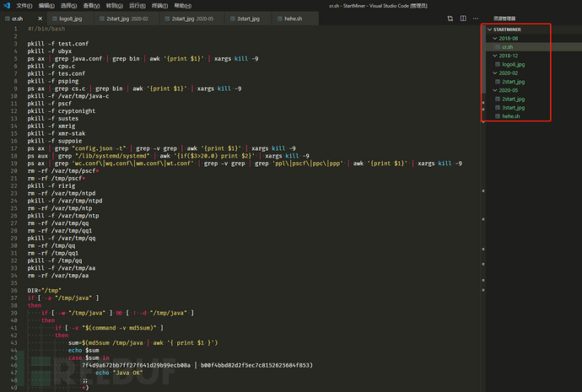
Task: Click the editor vertical scrollbar thumb
Action: coord(483,59)
